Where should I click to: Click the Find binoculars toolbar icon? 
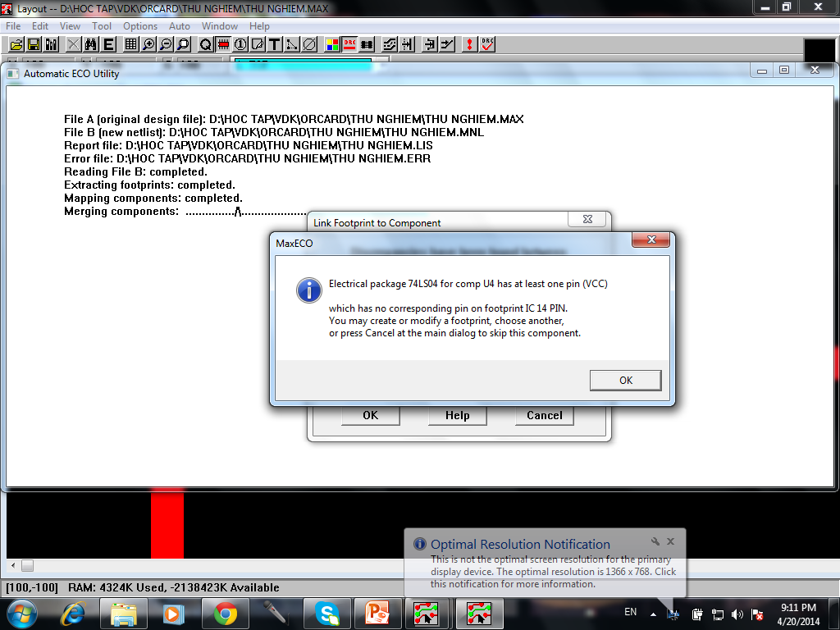(91, 44)
